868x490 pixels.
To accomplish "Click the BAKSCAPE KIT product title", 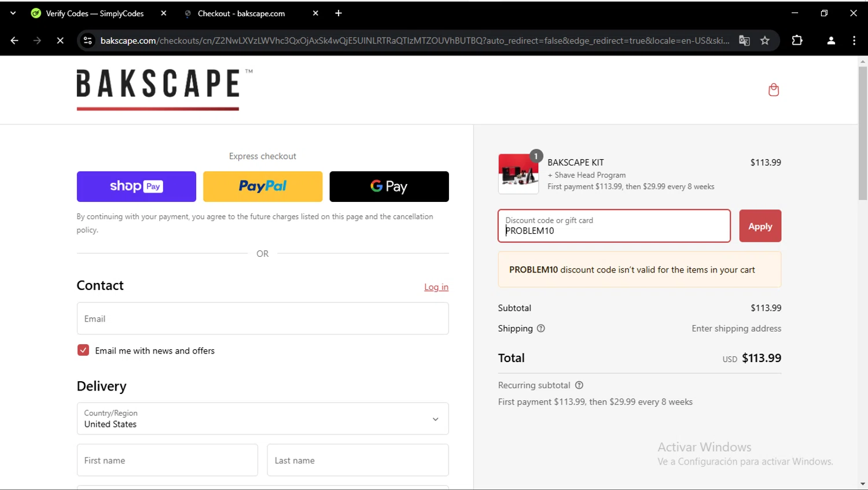I will tap(576, 163).
